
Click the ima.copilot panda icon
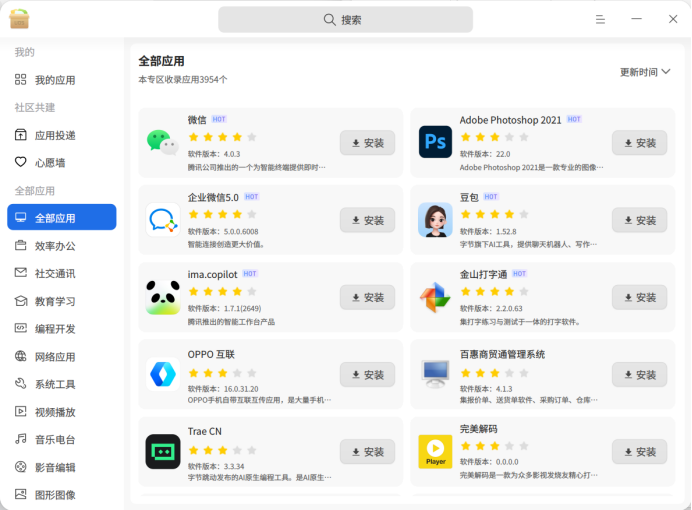click(x=163, y=297)
